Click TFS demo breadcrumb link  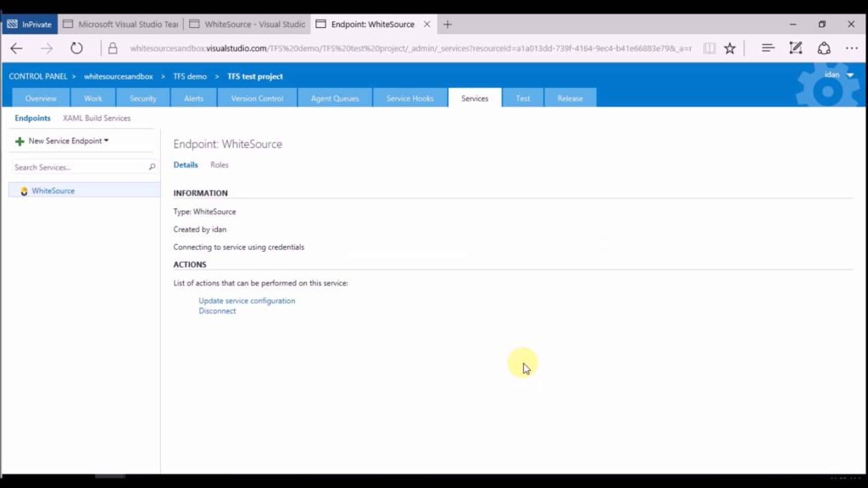(190, 76)
